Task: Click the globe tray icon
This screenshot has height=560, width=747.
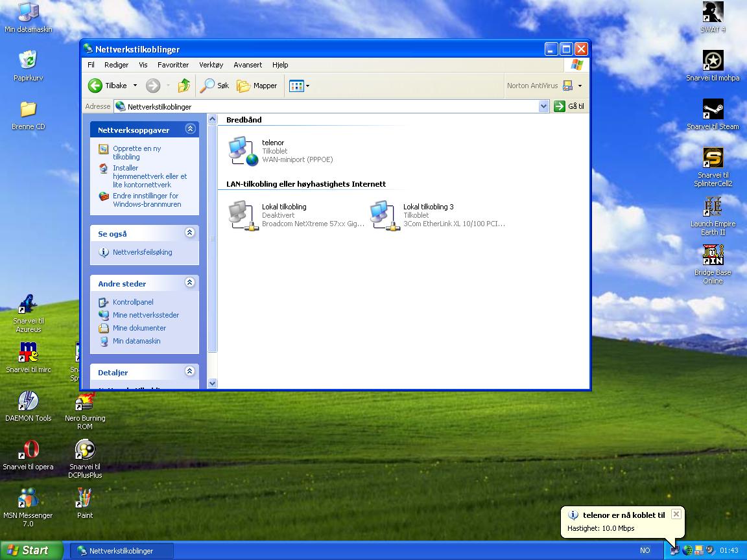Action: point(687,550)
